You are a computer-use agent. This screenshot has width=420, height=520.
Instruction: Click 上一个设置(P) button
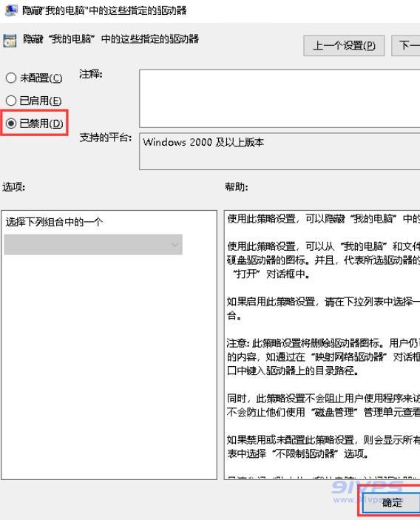344,45
